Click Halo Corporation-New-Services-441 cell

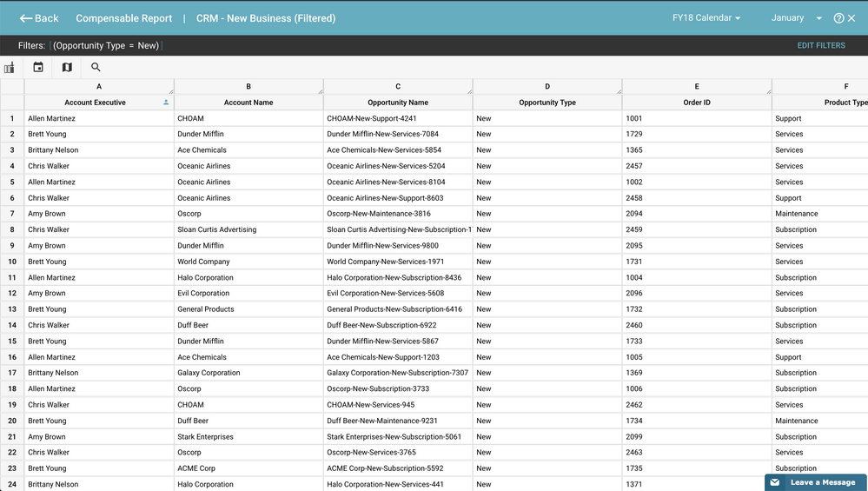pyautogui.click(x=398, y=484)
